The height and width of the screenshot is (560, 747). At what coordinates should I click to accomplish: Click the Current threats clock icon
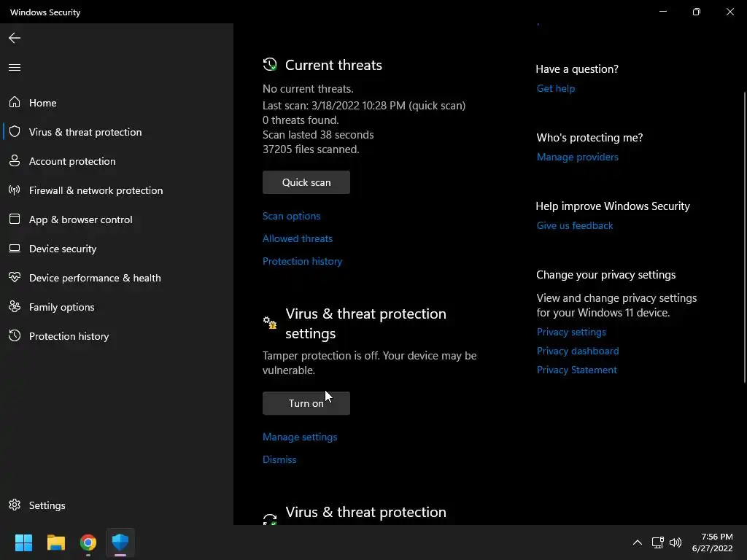[x=270, y=64]
